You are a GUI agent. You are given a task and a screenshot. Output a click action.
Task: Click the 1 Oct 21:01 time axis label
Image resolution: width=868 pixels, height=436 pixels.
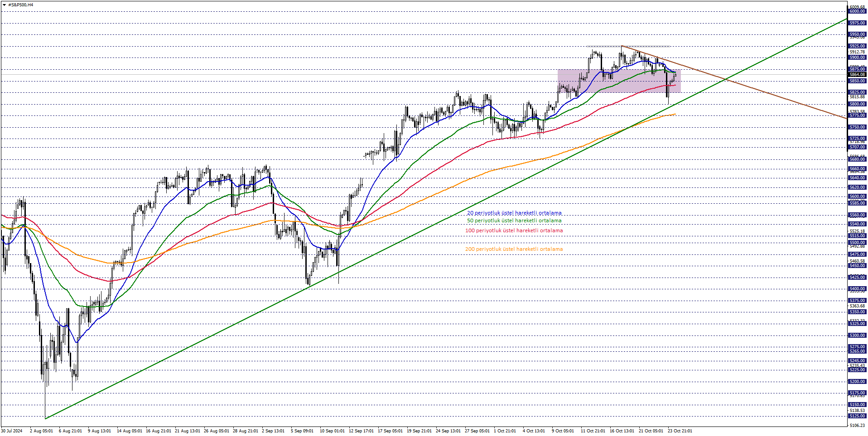505,431
